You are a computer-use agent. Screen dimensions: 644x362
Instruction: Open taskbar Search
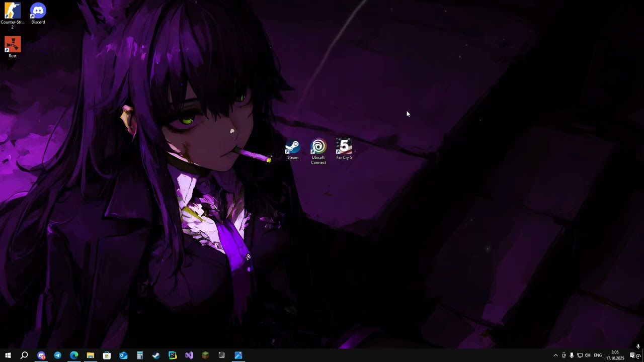coord(24,355)
